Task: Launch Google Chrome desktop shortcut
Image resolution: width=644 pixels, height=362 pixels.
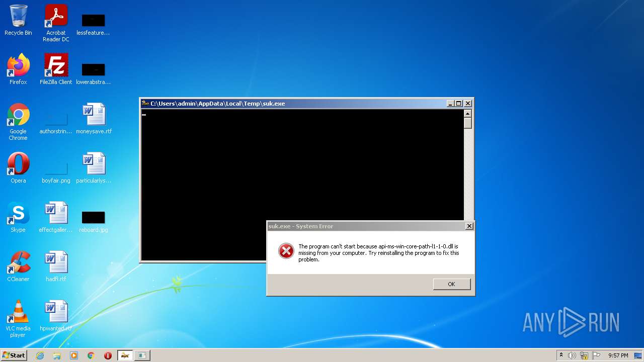Action: [18, 122]
